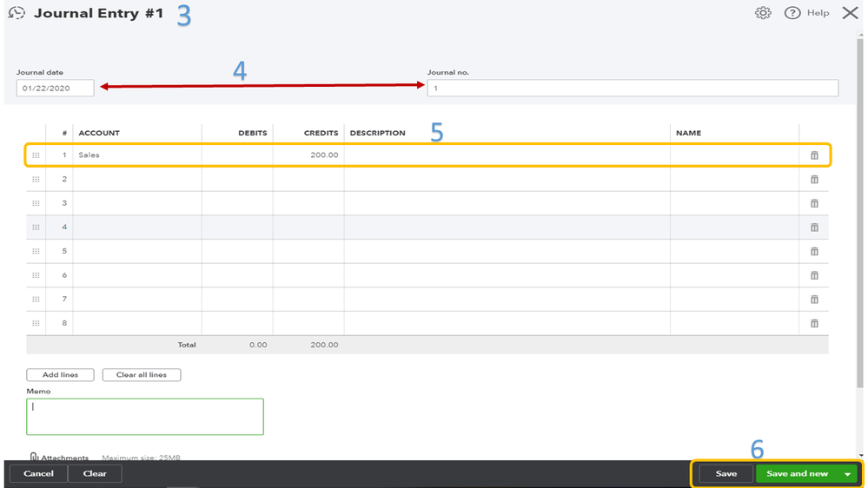The width and height of the screenshot is (868, 488).
Task: Click the name cell in row 1
Action: (734, 155)
